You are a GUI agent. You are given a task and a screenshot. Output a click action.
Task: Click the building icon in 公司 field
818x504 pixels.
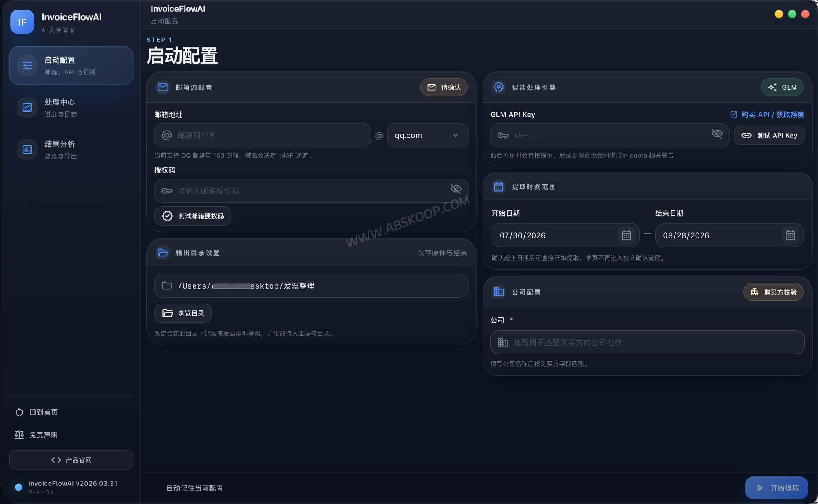(x=503, y=342)
